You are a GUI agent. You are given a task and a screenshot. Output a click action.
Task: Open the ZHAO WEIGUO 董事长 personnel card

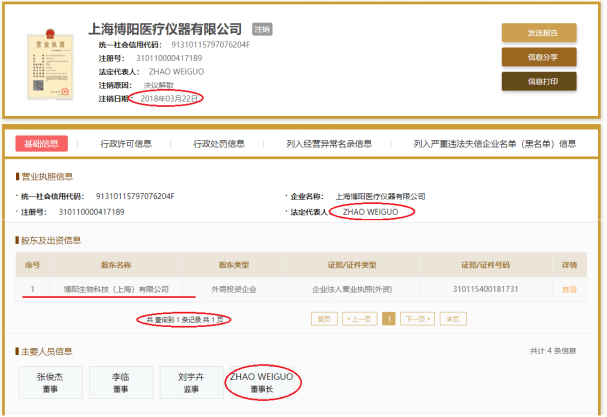[x=262, y=383]
